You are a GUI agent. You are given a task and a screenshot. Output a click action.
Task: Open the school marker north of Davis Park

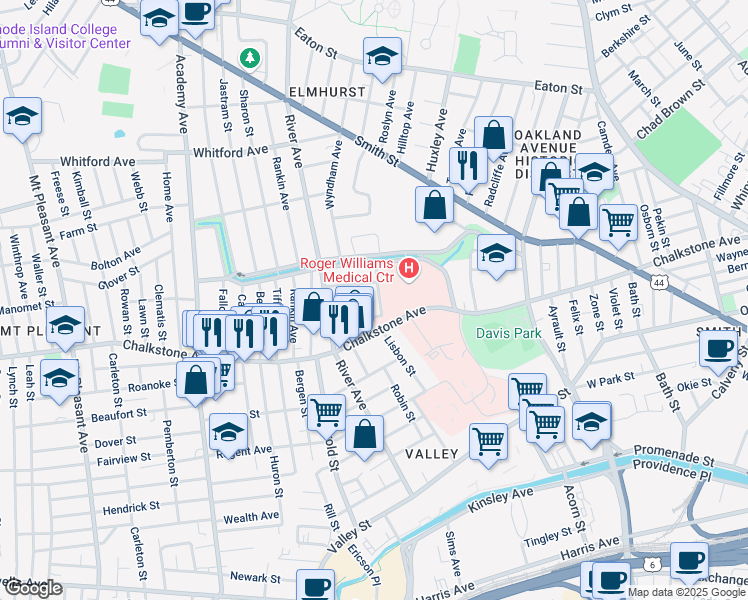pyautogui.click(x=496, y=256)
